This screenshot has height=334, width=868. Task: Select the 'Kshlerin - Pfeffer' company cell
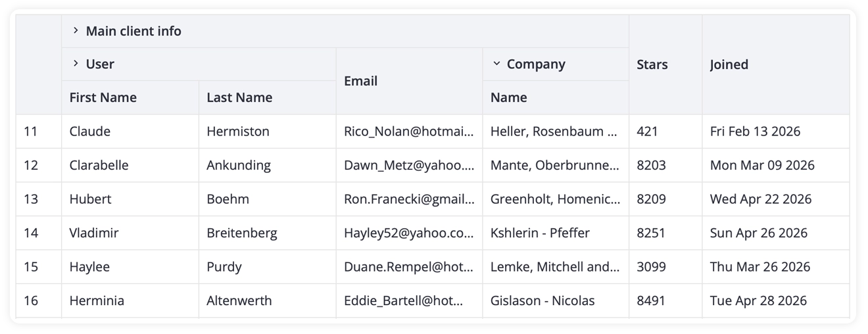(540, 233)
